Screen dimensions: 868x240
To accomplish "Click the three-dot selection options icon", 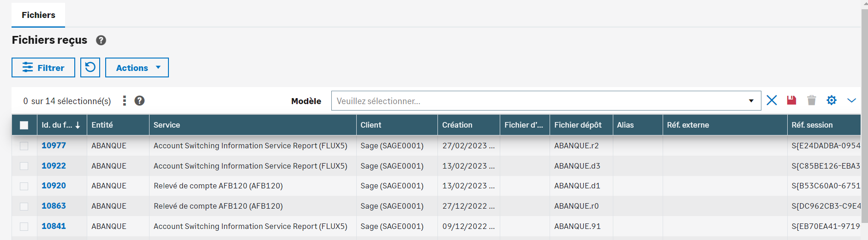I will click(x=124, y=101).
